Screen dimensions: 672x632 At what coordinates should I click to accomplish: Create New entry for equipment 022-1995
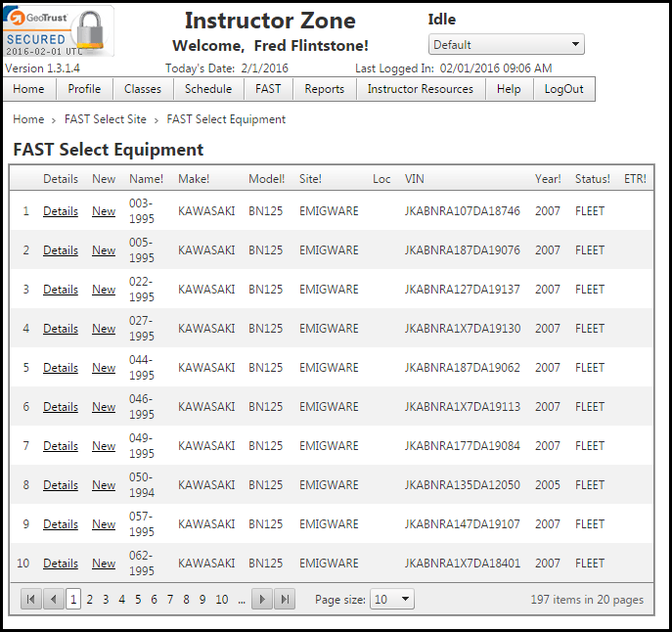point(104,290)
